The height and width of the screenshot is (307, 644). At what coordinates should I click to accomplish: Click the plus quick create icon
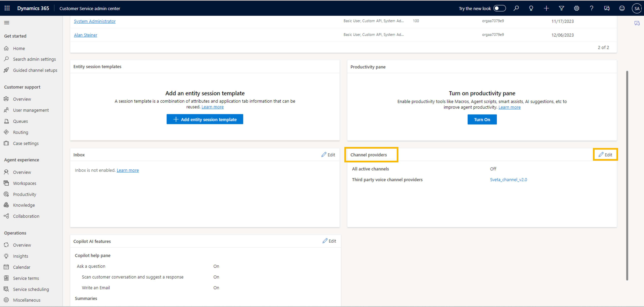(x=546, y=8)
